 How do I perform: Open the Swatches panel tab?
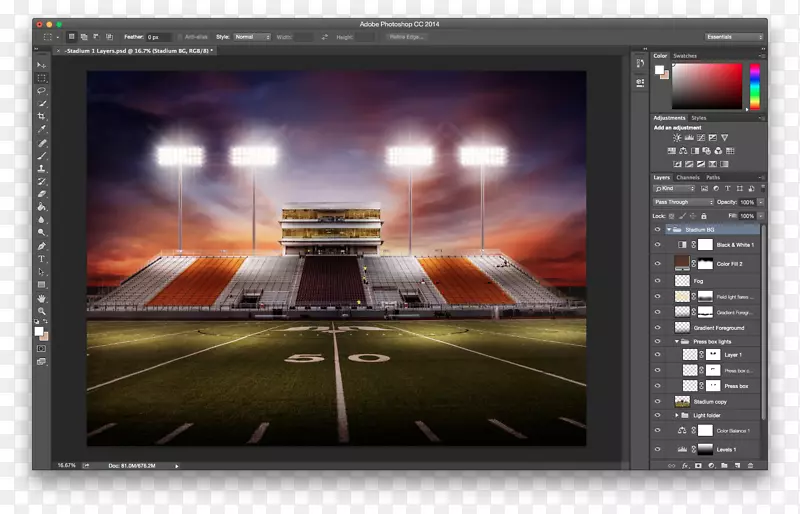coord(685,56)
